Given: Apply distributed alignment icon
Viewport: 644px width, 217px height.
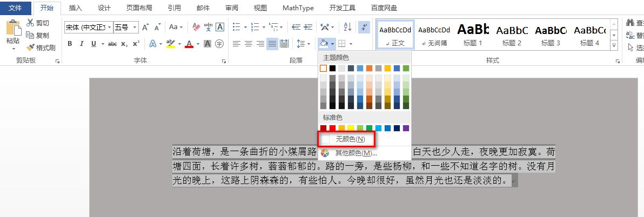Looking at the screenshot, I should tap(284, 44).
